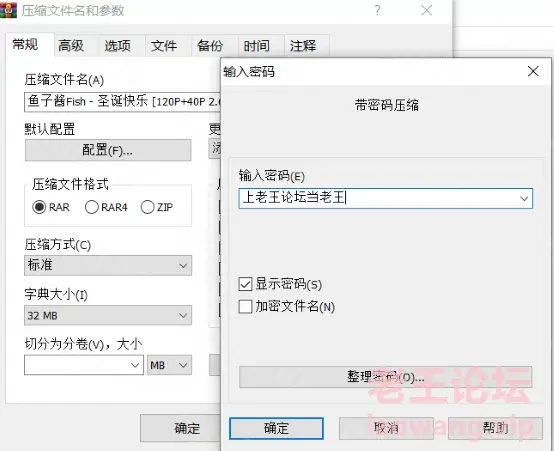Click the 整理密码(O)... button

tap(385, 377)
